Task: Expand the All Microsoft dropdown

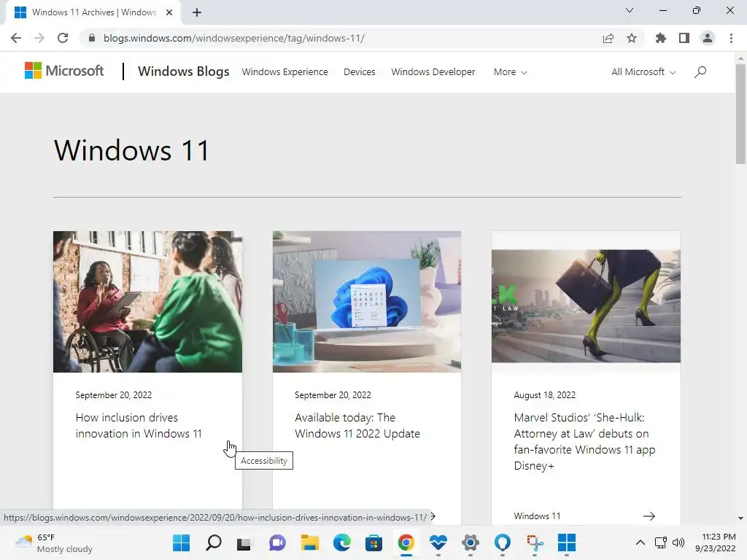Action: (643, 72)
